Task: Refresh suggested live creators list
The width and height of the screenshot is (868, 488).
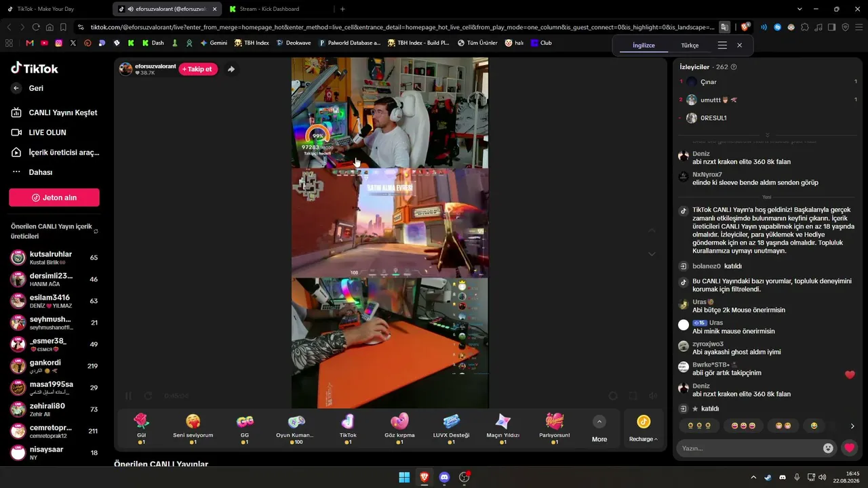Action: [96, 231]
